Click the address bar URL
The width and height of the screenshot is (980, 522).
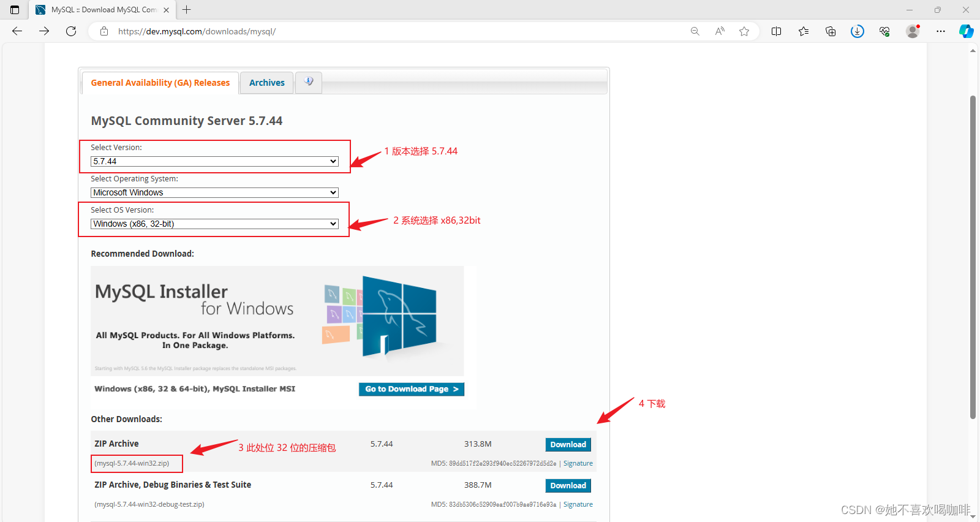click(x=197, y=31)
